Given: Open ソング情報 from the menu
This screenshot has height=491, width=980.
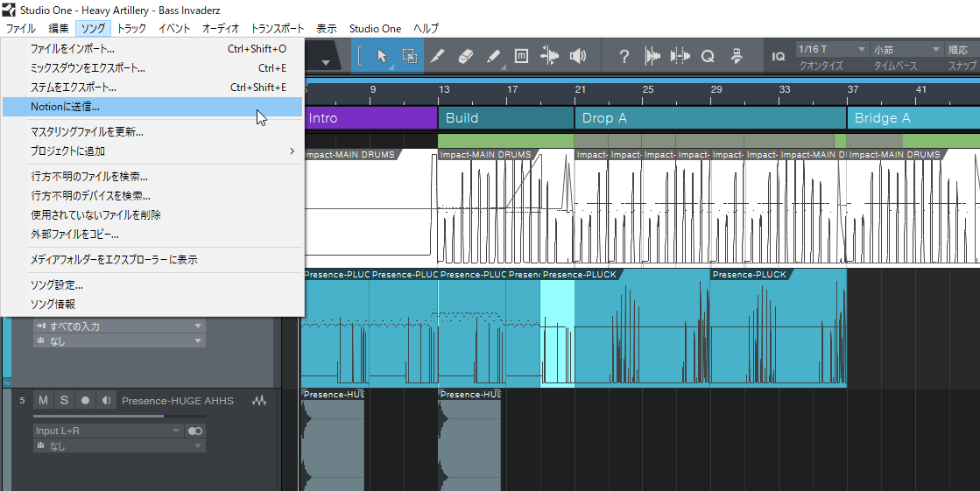Looking at the screenshot, I should pyautogui.click(x=152, y=305).
